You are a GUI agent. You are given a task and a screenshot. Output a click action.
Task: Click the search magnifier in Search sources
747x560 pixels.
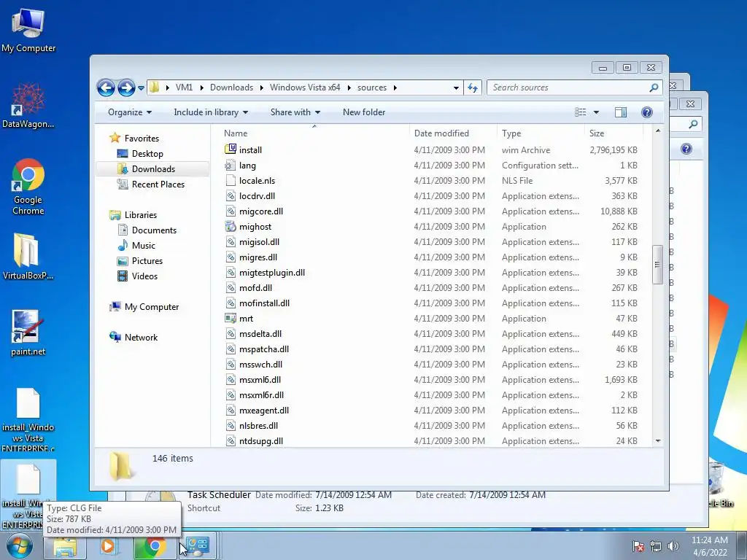point(654,87)
